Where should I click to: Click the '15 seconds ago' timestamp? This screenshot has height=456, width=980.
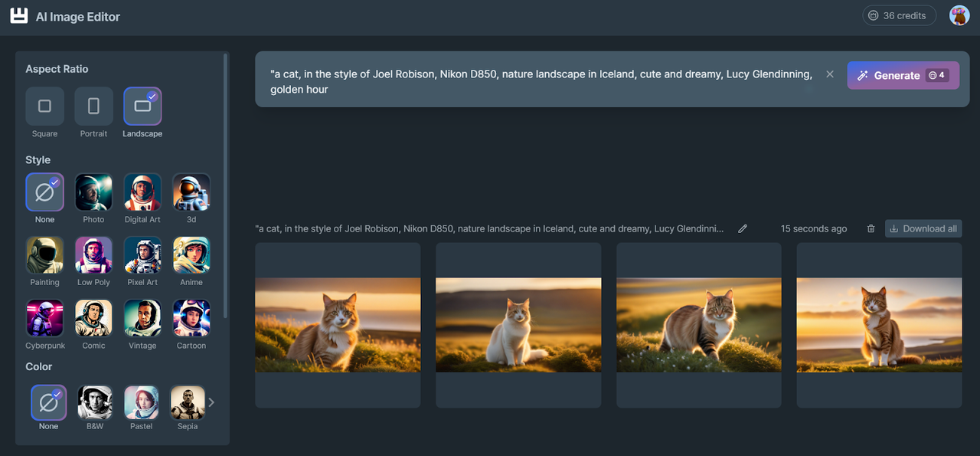pyautogui.click(x=814, y=228)
